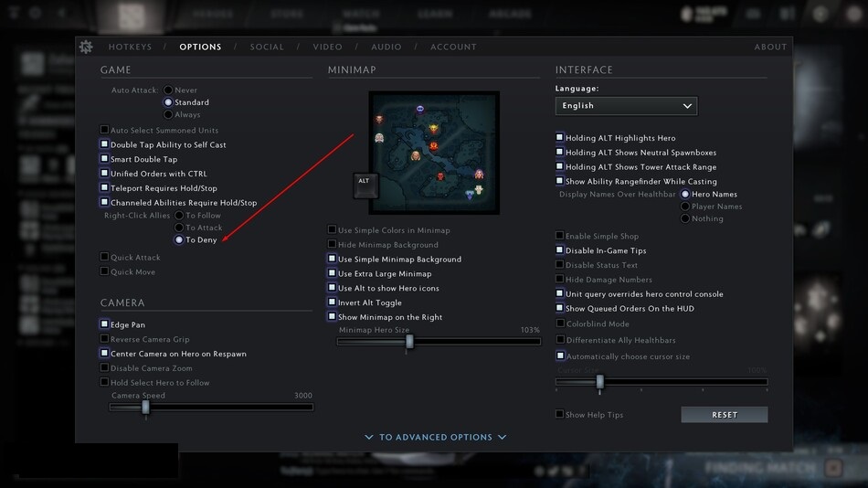Screen dimensions: 868x488
Task: Click the cancel icon next to Finding Match
Action: (833, 468)
